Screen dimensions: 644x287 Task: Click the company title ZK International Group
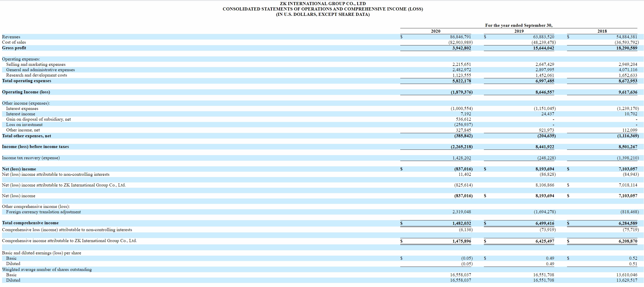[x=323, y=4]
